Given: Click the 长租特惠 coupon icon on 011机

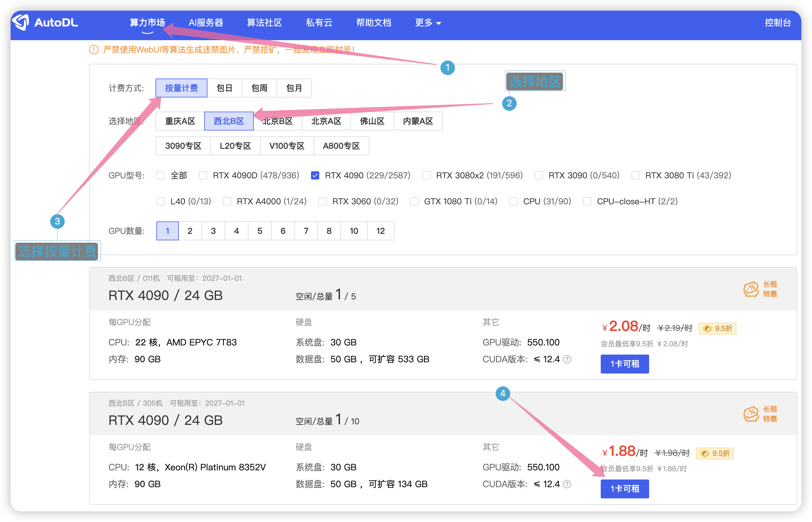Looking at the screenshot, I should [x=751, y=289].
